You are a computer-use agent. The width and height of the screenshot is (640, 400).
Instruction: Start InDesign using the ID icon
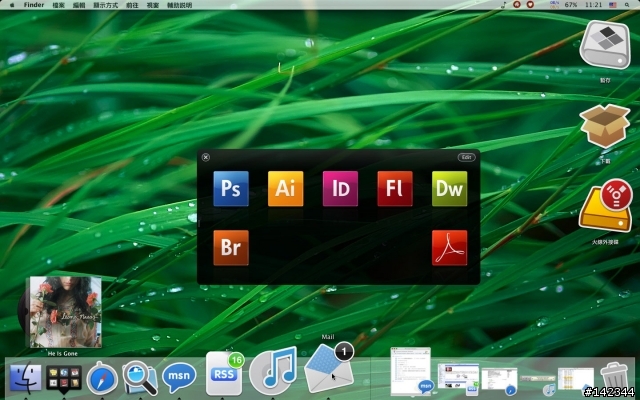click(340, 189)
